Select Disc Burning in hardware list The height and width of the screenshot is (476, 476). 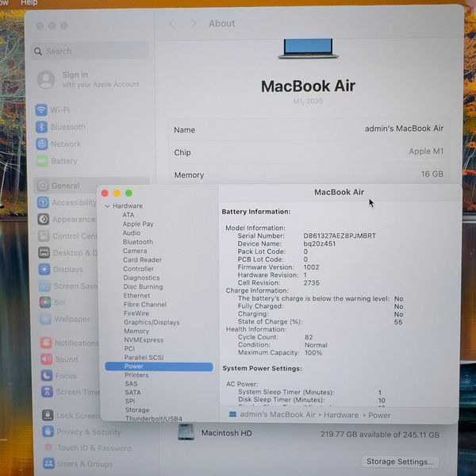click(x=143, y=286)
